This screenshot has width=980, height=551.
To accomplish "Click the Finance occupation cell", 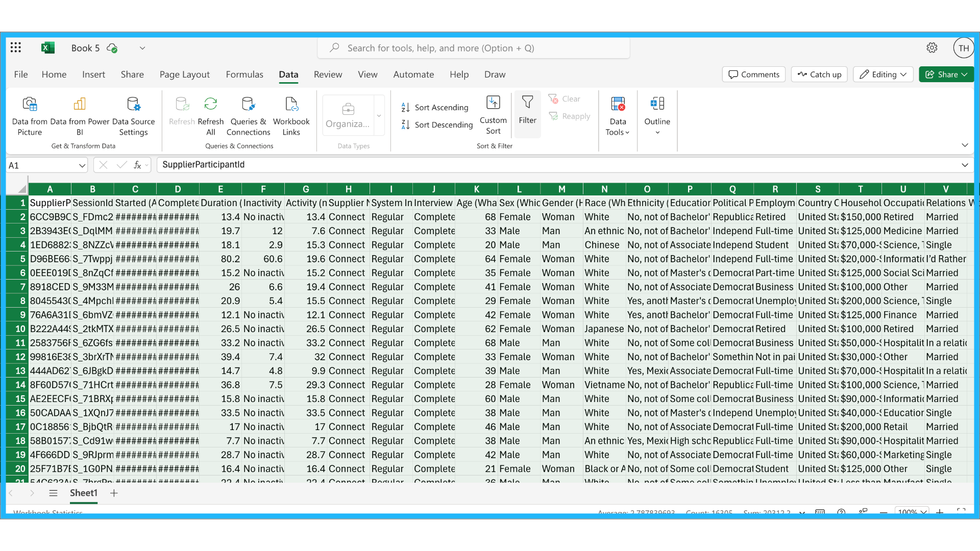I will click(903, 315).
